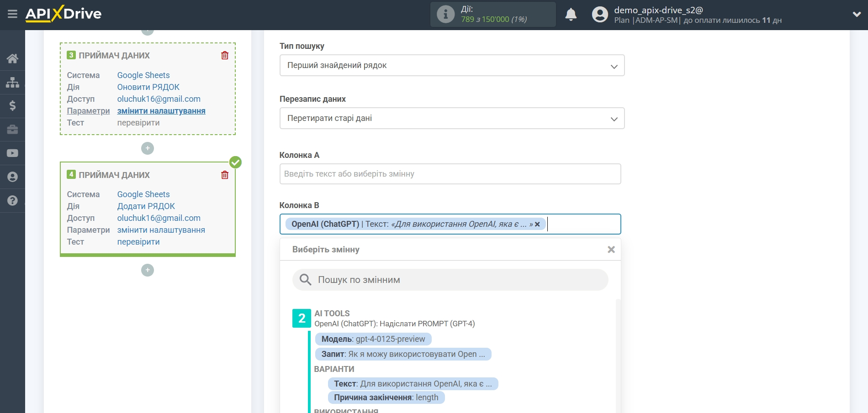
Task: Close the Виберіть змінну panel
Action: [611, 250]
